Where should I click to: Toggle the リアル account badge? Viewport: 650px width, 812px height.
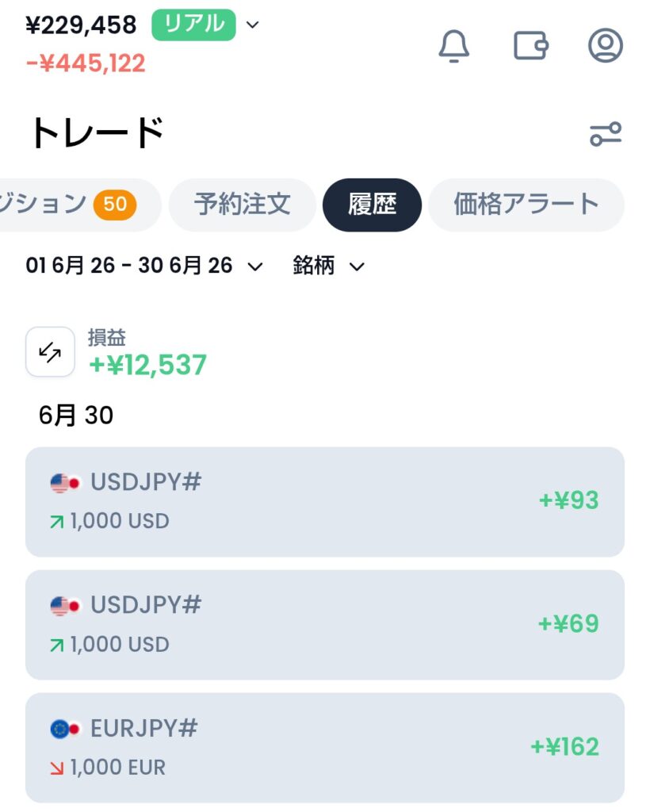193,25
